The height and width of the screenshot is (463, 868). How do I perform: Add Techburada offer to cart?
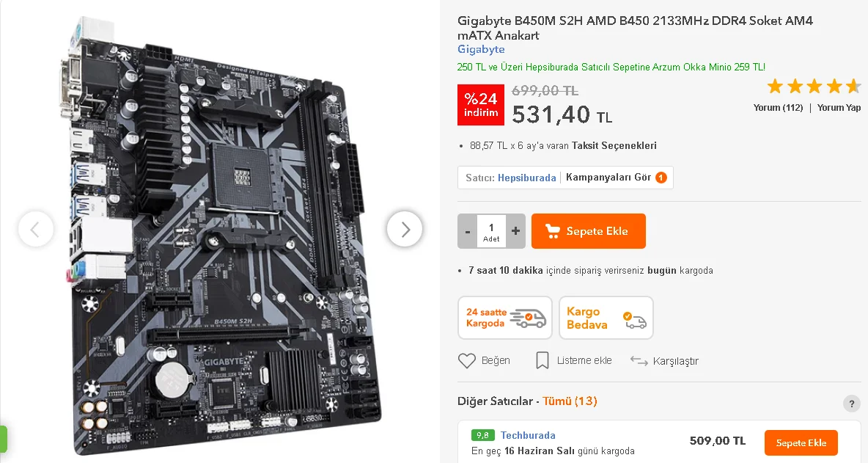point(801,443)
